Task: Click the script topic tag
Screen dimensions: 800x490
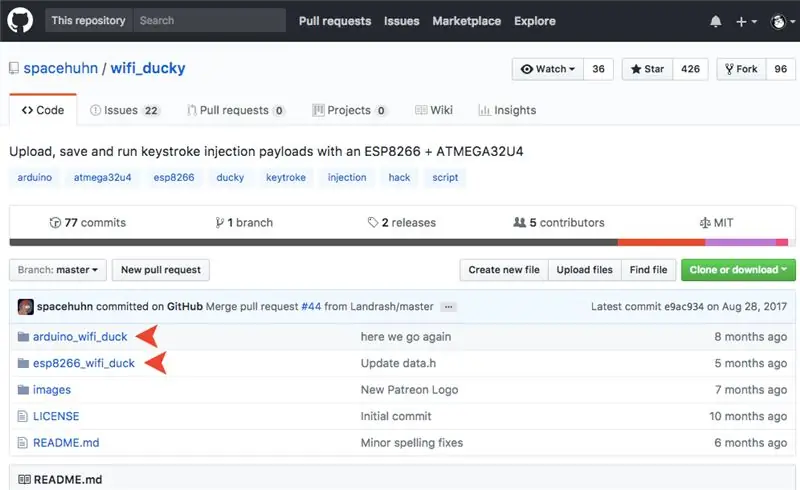Action: coord(445,178)
